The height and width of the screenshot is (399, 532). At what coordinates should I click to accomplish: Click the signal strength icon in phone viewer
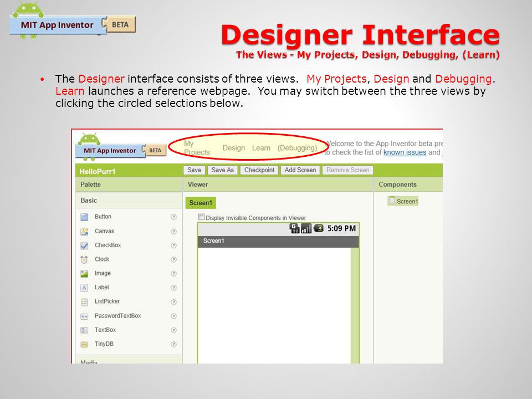coord(306,228)
